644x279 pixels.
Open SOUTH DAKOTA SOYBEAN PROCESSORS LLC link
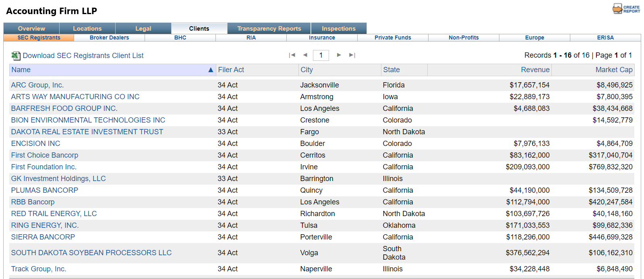click(91, 253)
